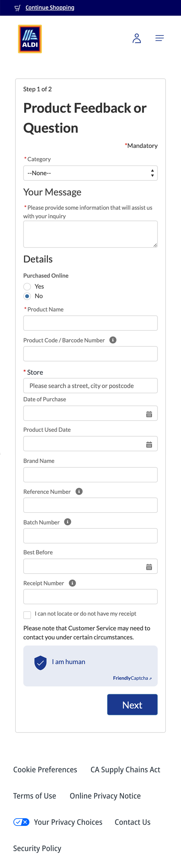
Task: Click the shopping cart icon
Action: pos(18,8)
